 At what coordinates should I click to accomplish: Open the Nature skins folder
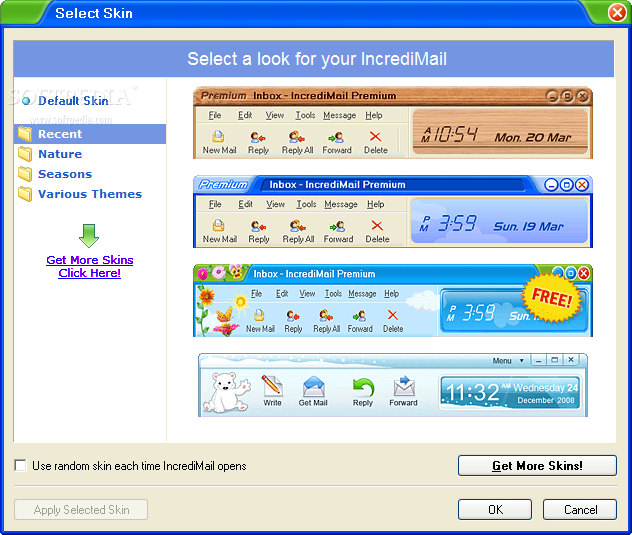[x=60, y=154]
